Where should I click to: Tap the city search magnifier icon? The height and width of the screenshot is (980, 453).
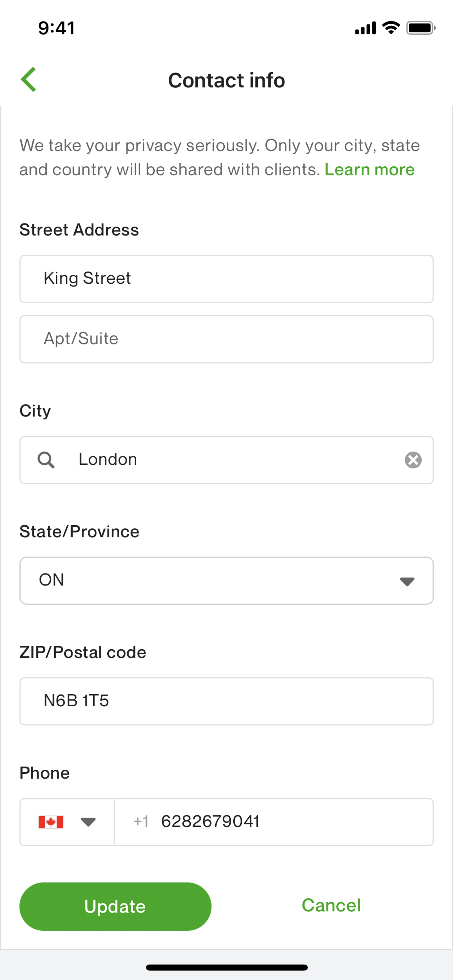(x=46, y=460)
